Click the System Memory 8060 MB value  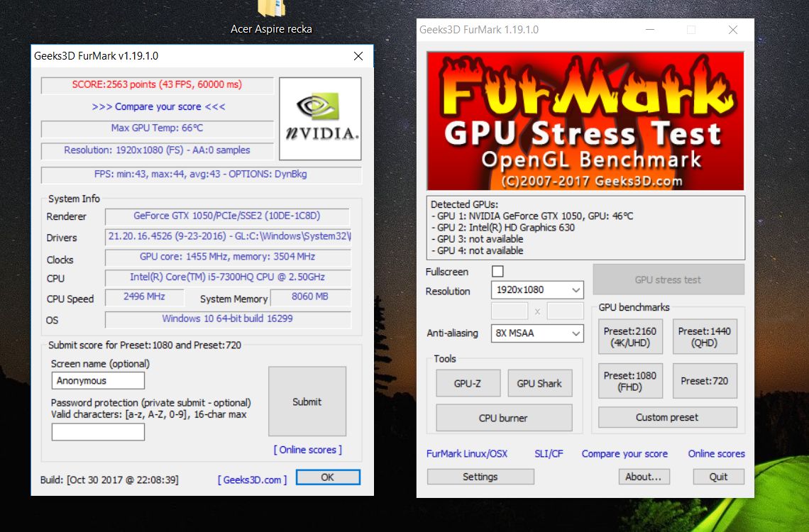click(310, 297)
